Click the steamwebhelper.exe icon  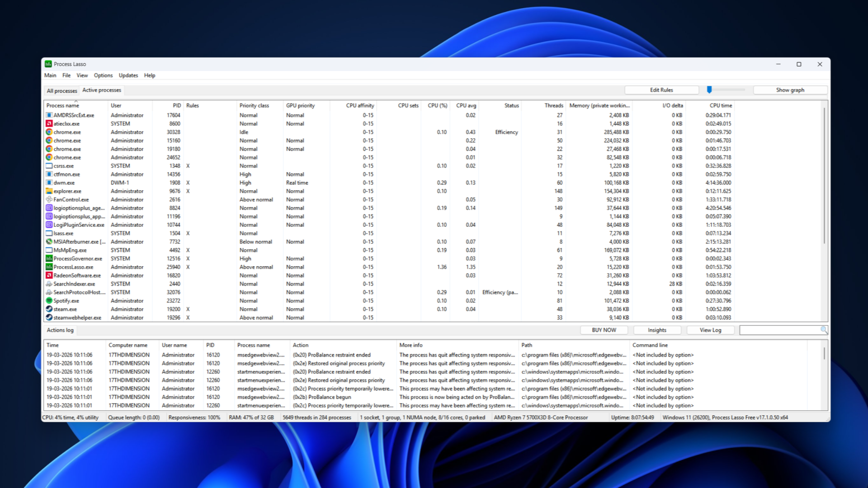coord(49,318)
